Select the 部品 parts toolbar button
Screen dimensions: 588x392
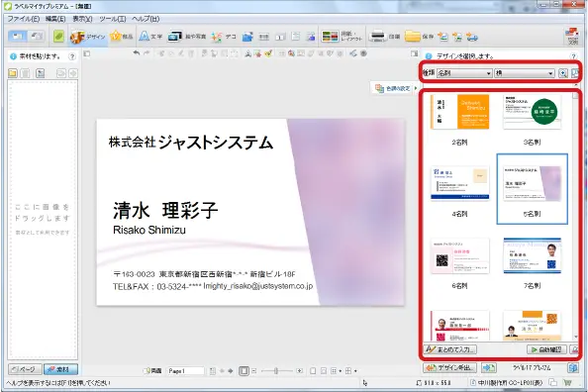[122, 37]
